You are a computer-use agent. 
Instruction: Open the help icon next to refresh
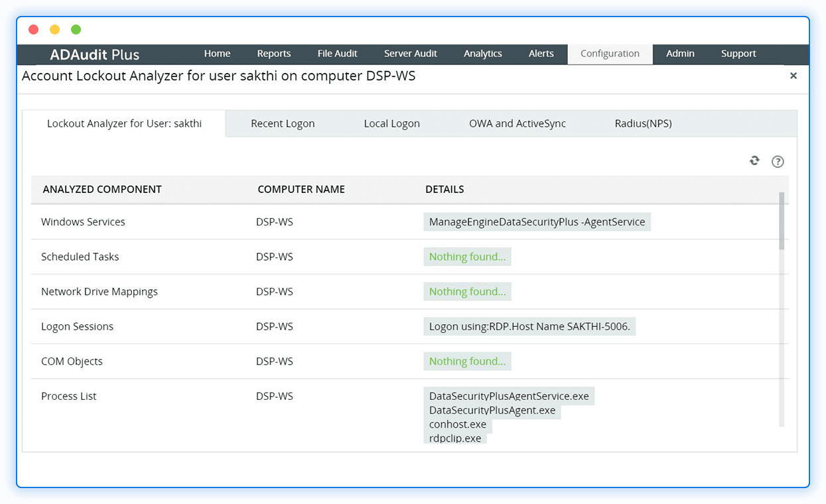coord(778,161)
